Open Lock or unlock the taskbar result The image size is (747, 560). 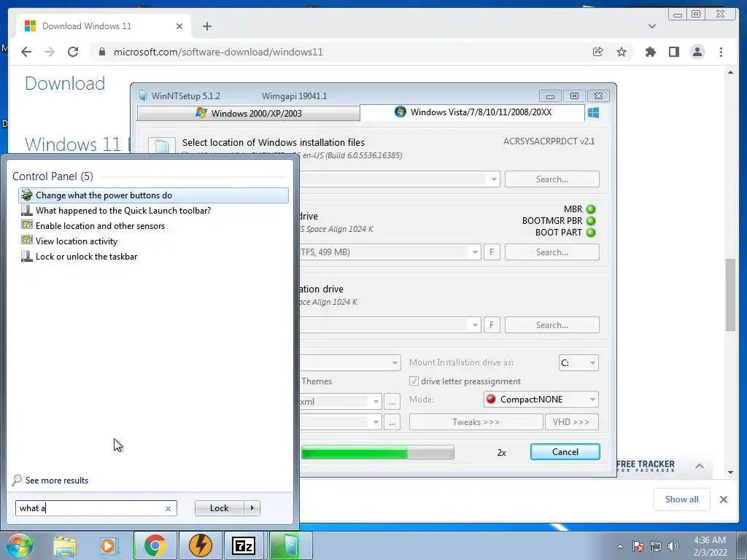tap(153, 256)
